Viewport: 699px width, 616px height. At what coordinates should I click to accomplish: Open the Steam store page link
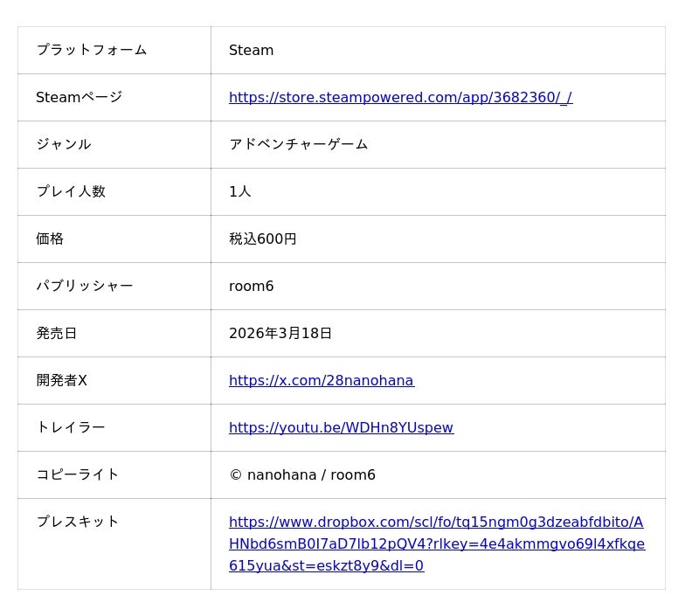click(400, 98)
